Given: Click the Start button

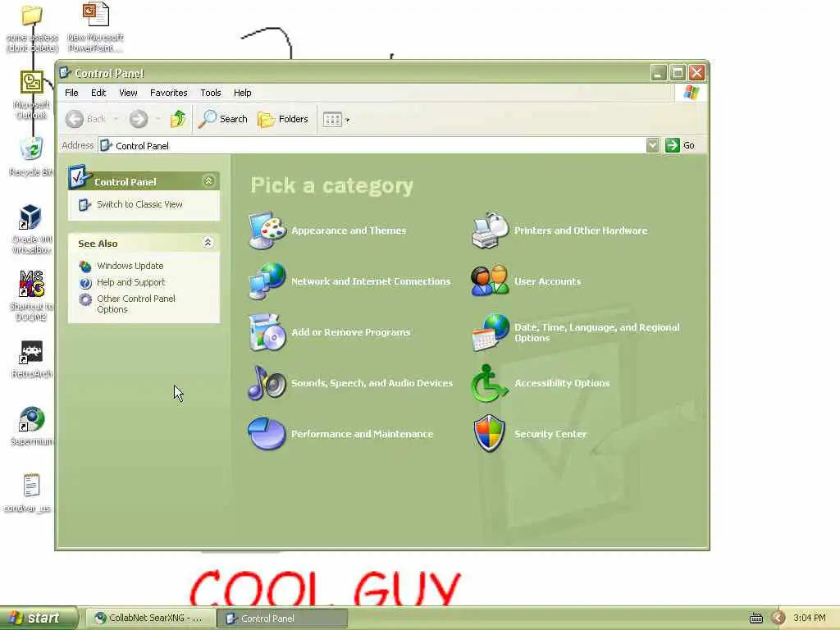Looking at the screenshot, I should pos(39,619).
